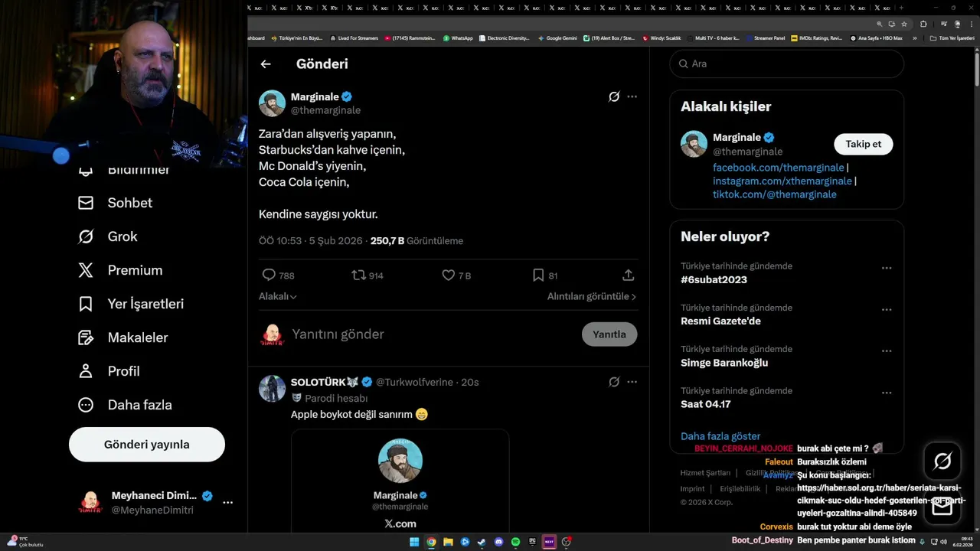980x551 pixels.
Task: Click the repost icon showing 914
Action: point(358,275)
